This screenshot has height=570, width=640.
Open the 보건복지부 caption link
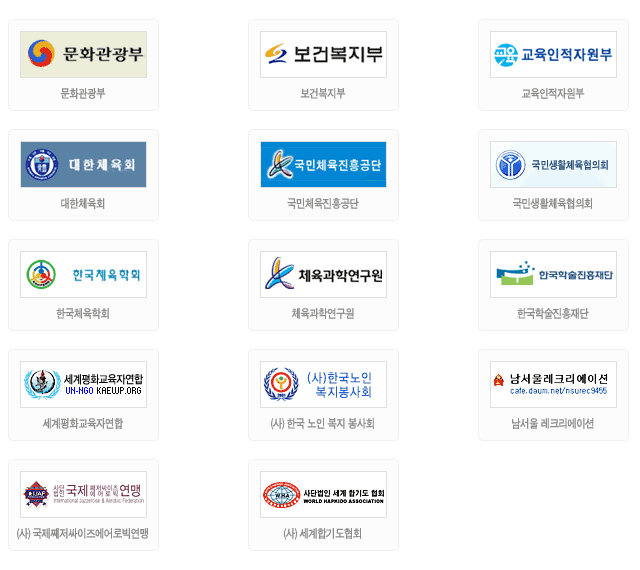click(x=323, y=94)
